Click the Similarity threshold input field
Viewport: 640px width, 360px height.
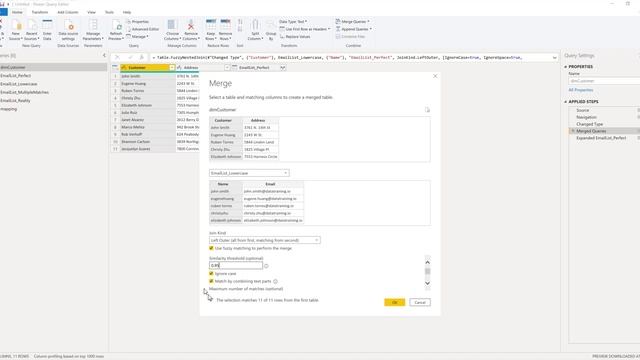236,266
